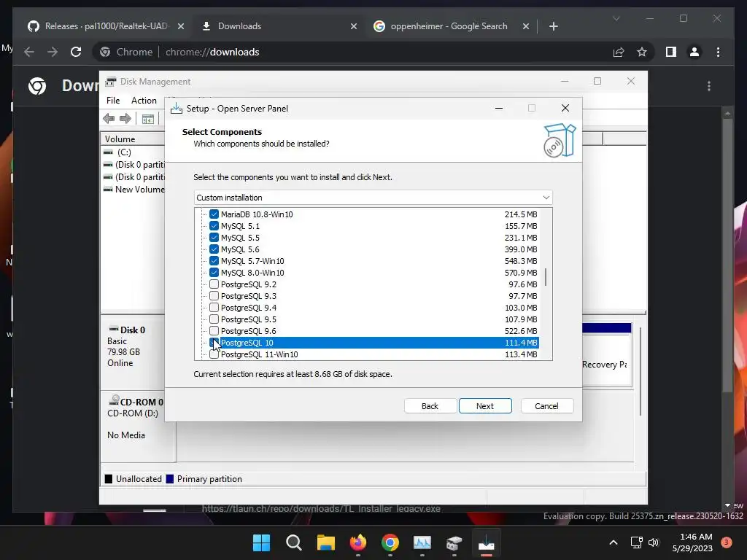The width and height of the screenshot is (747, 560).
Task: Check the PostgreSQL 9.3 checkbox
Action: [x=214, y=296]
